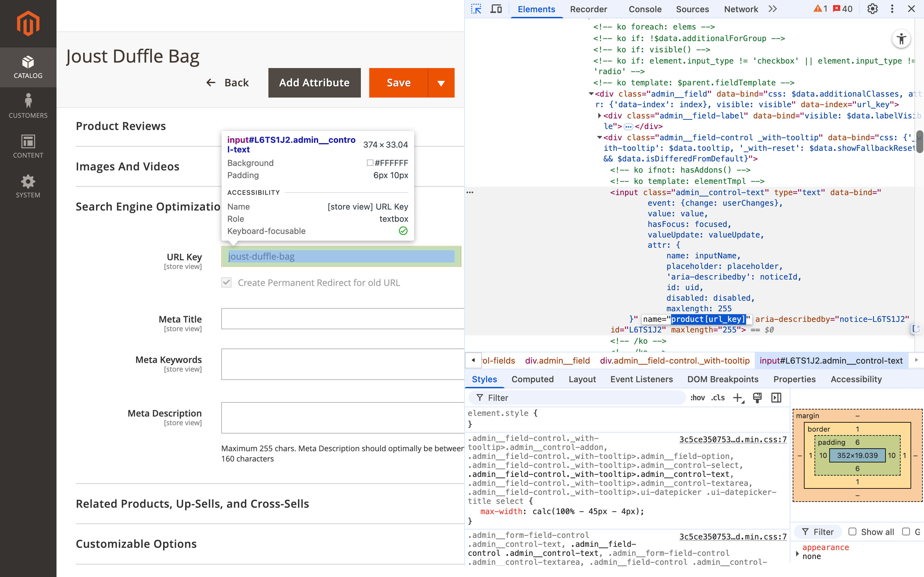This screenshot has height=577, width=924.
Task: Open the DevTools three-dot menu
Action: pos(892,9)
